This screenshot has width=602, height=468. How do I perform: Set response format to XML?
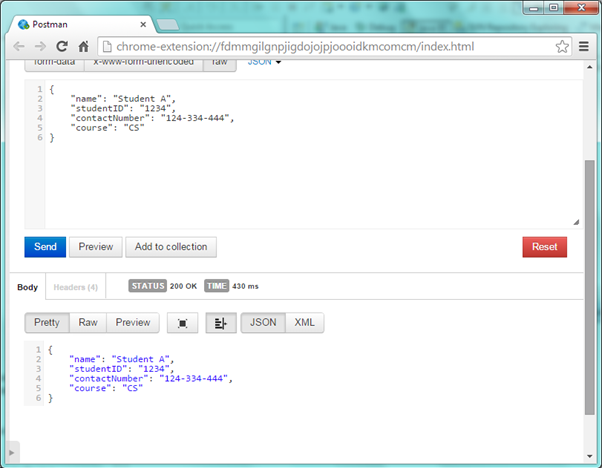click(x=304, y=323)
